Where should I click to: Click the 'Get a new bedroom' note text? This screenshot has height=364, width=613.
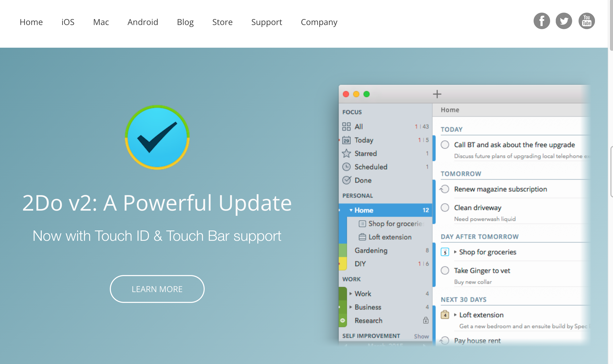[x=524, y=326]
